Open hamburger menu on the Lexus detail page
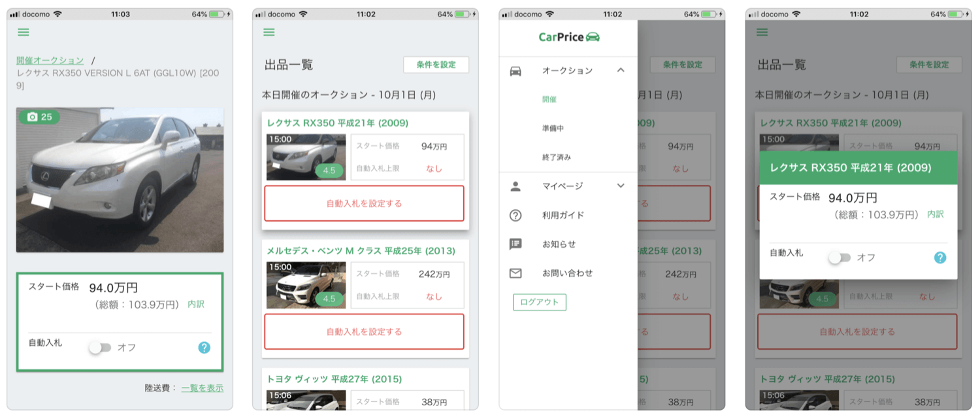The width and height of the screenshot is (980, 419). coord(24,33)
